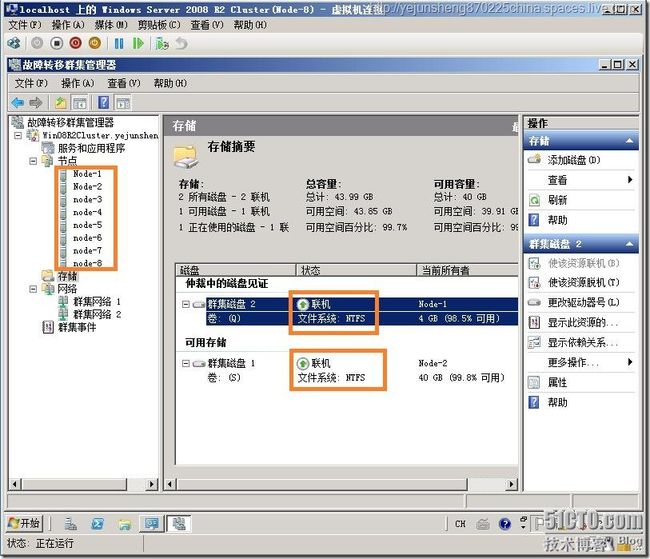Open 操作(A) menu in cluster manager
Viewport: 650px width, 559px height.
point(78,83)
